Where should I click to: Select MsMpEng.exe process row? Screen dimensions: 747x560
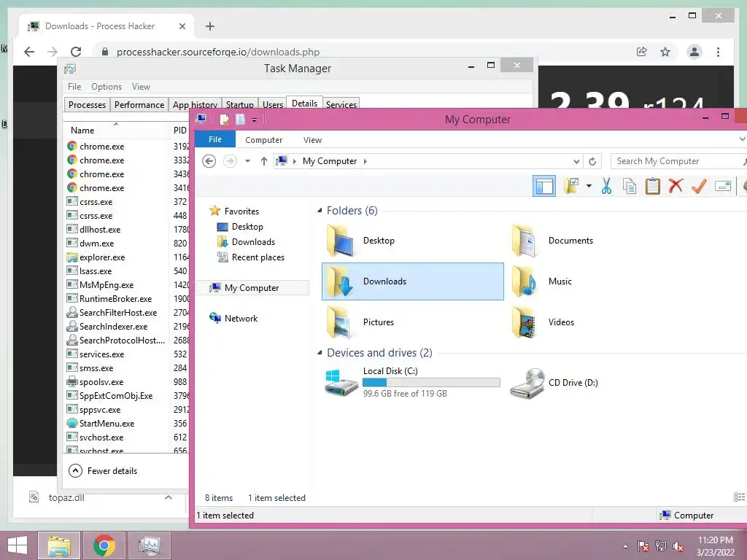coord(127,285)
